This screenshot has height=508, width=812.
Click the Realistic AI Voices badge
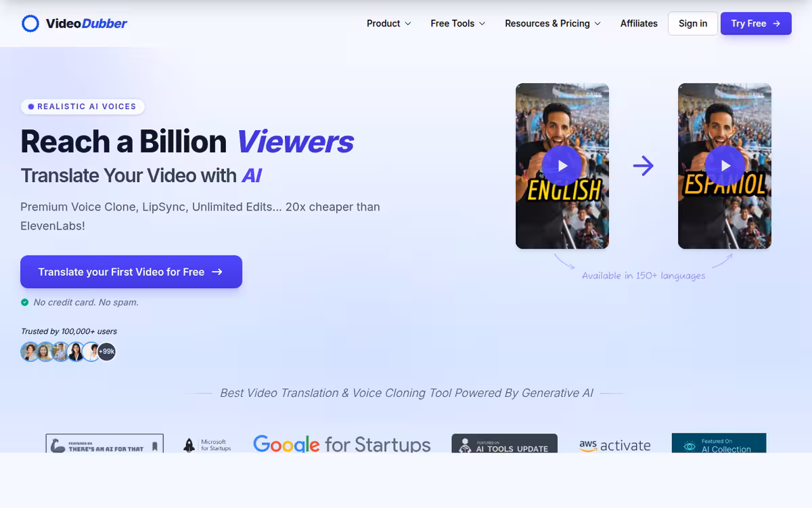83,106
